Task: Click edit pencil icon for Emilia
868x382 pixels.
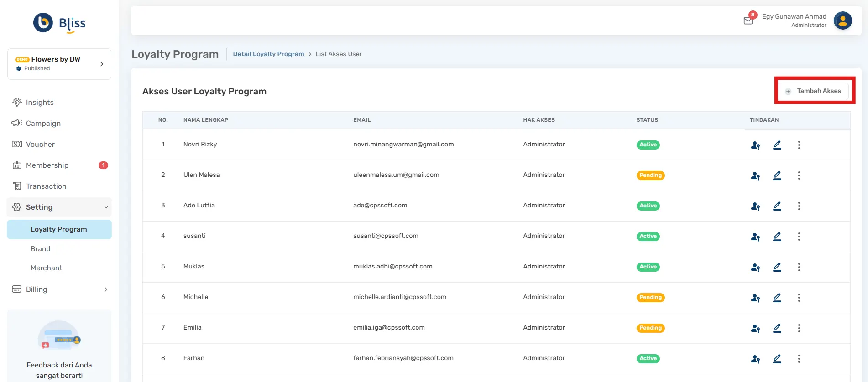Action: 777,328
